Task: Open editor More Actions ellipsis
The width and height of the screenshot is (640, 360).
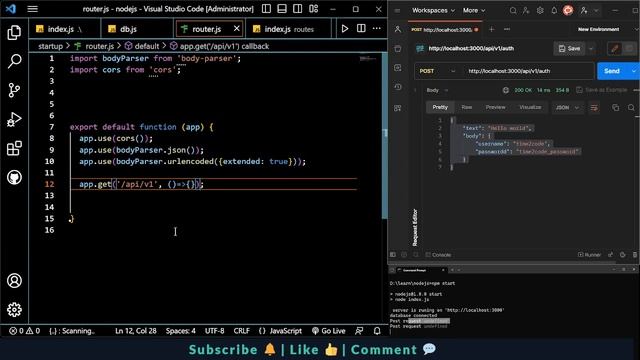Action: pyautogui.click(x=377, y=29)
